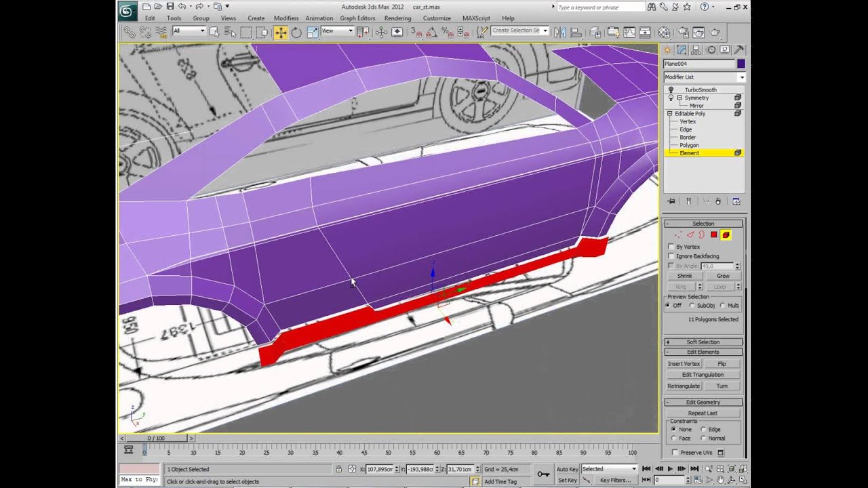Select the Move transform tool
The image size is (868, 488).
[x=280, y=32]
